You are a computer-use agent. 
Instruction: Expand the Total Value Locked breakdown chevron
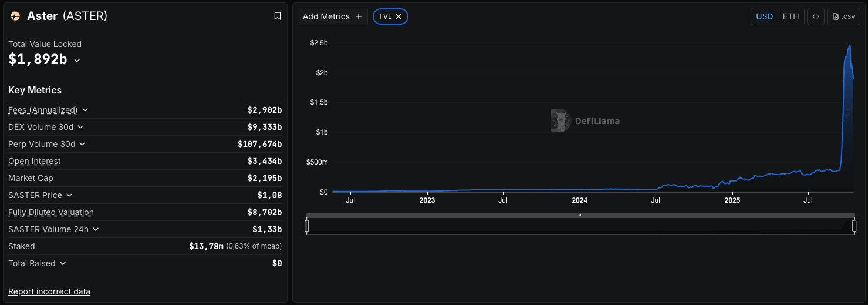(77, 60)
